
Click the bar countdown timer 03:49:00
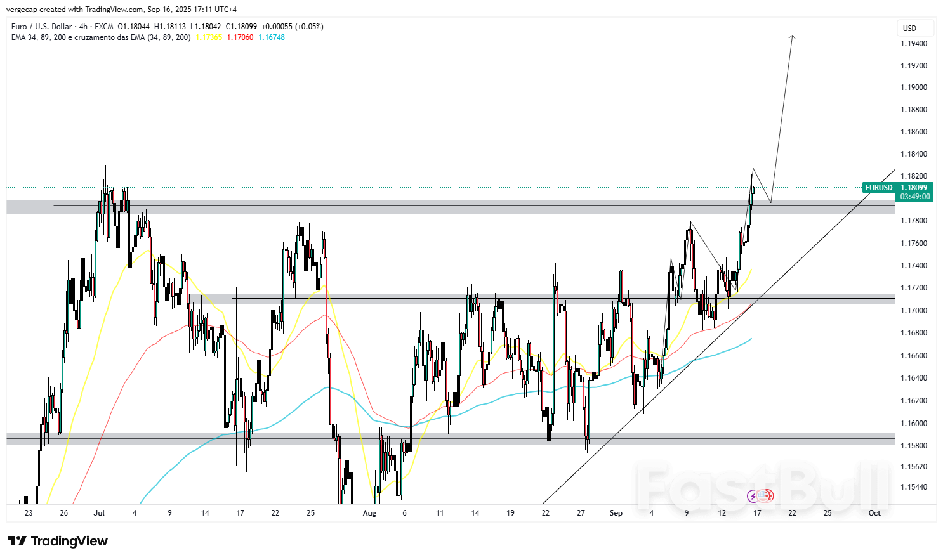tap(914, 197)
